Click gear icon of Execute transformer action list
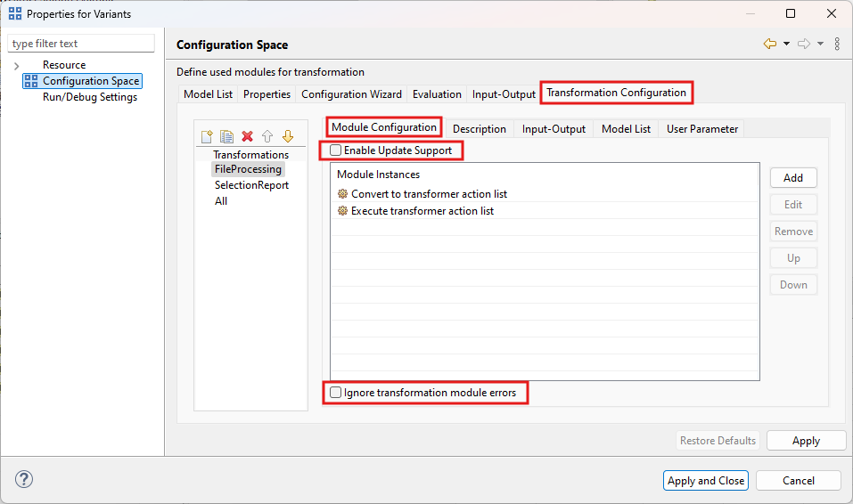 (x=342, y=212)
